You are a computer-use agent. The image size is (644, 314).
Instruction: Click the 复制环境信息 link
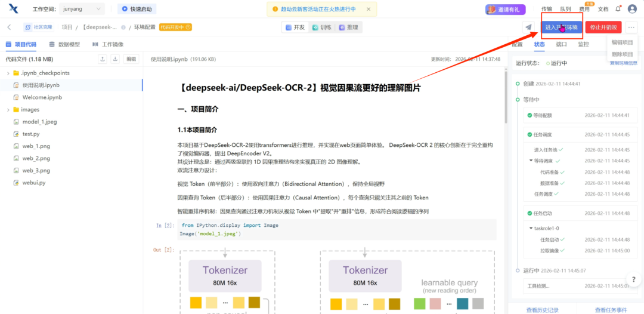click(624, 63)
